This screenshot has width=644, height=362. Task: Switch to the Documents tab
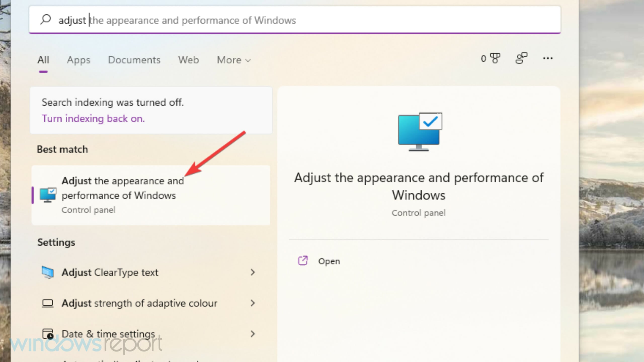134,60
